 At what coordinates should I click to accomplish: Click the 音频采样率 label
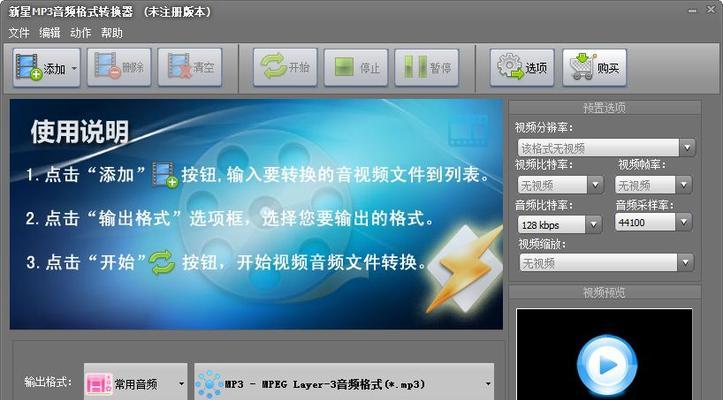pos(645,205)
